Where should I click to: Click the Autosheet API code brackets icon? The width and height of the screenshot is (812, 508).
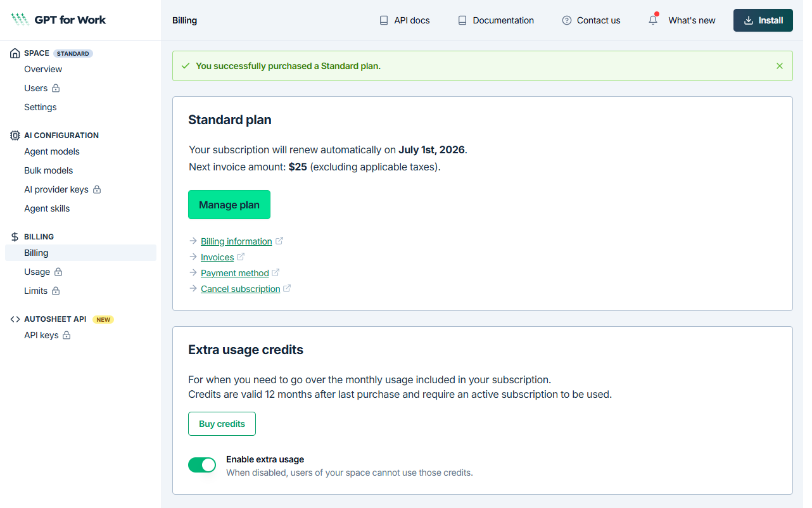[15, 319]
